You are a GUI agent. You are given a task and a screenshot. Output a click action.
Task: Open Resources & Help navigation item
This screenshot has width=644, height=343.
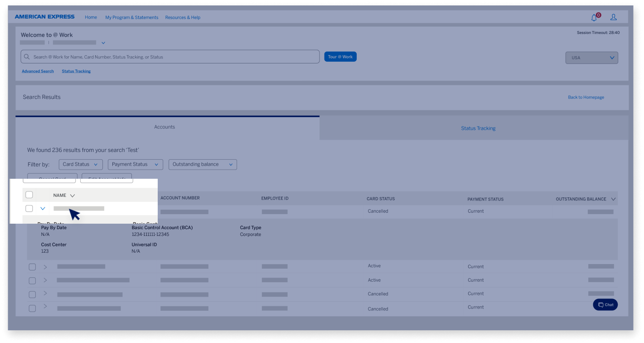coord(183,17)
